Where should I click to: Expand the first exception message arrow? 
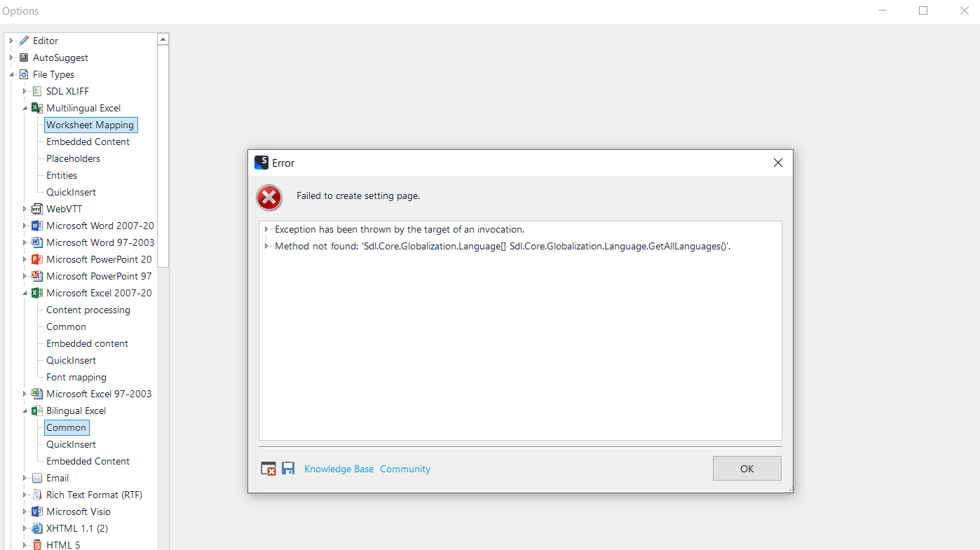click(266, 228)
